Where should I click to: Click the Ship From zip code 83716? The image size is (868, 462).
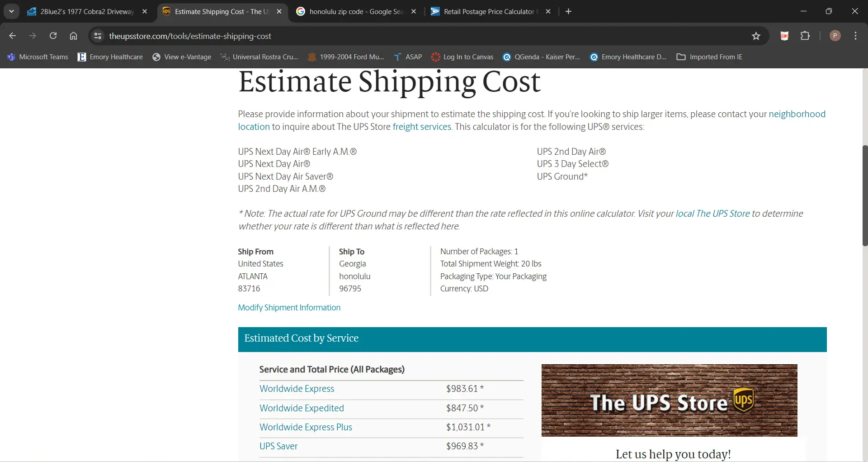point(249,289)
